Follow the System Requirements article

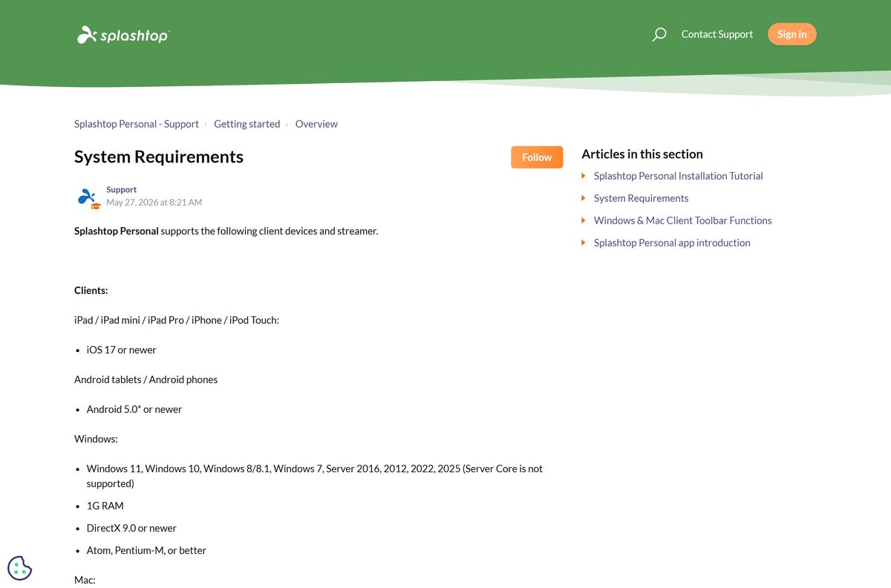[537, 157]
